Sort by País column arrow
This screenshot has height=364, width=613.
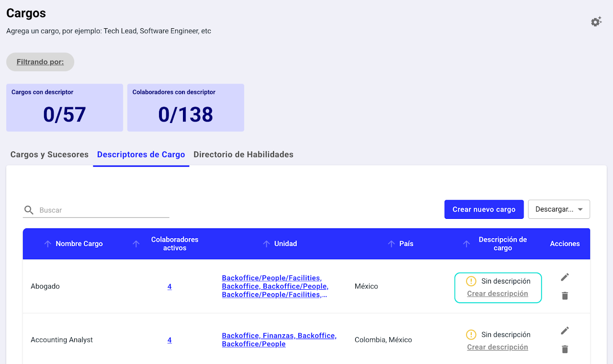(x=391, y=244)
